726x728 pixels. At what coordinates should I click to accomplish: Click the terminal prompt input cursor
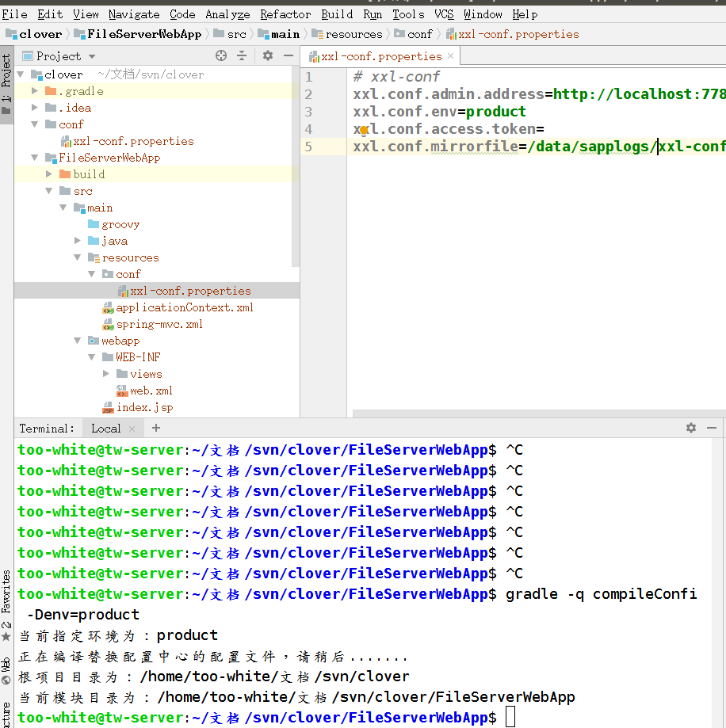click(510, 716)
